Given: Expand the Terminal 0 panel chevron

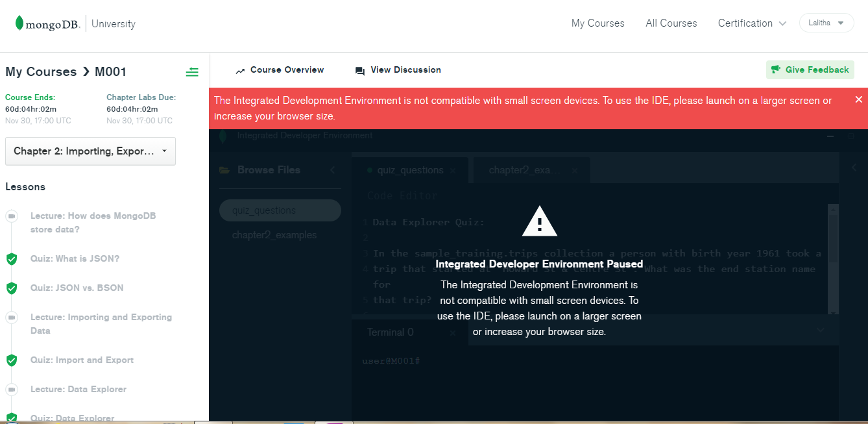Looking at the screenshot, I should 820,331.
